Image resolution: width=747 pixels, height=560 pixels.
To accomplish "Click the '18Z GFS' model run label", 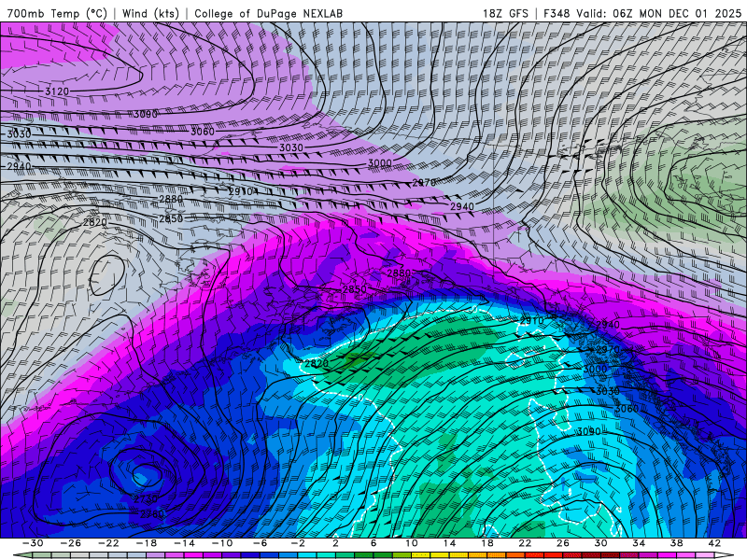I will (505, 13).
